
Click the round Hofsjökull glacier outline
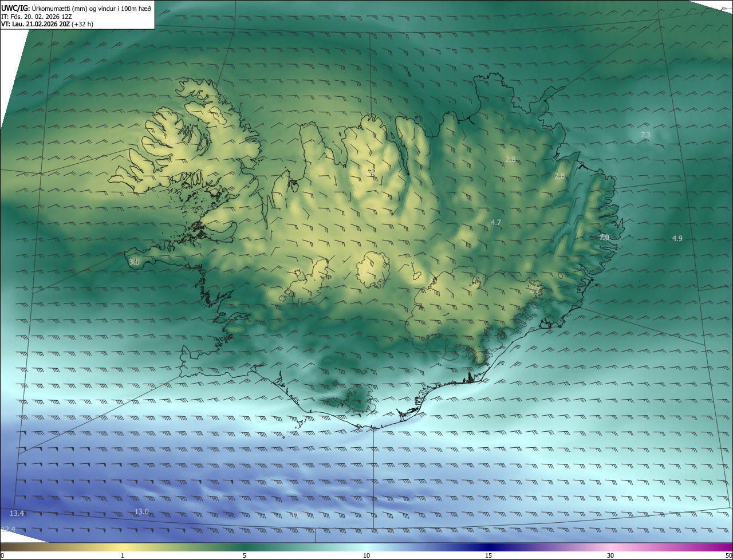pyautogui.click(x=373, y=270)
